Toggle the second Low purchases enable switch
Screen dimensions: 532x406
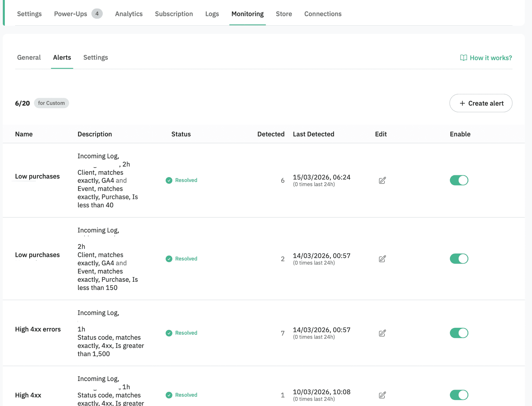[x=459, y=258]
